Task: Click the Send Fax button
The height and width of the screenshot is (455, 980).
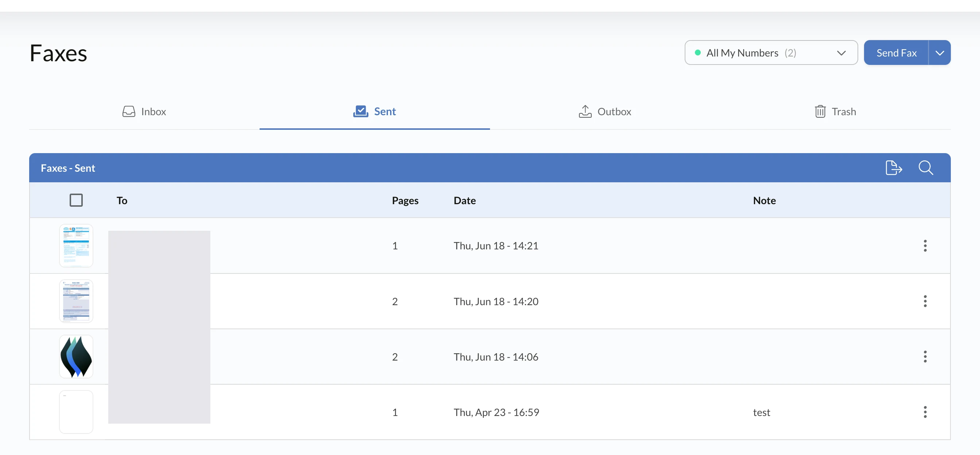Action: point(896,52)
